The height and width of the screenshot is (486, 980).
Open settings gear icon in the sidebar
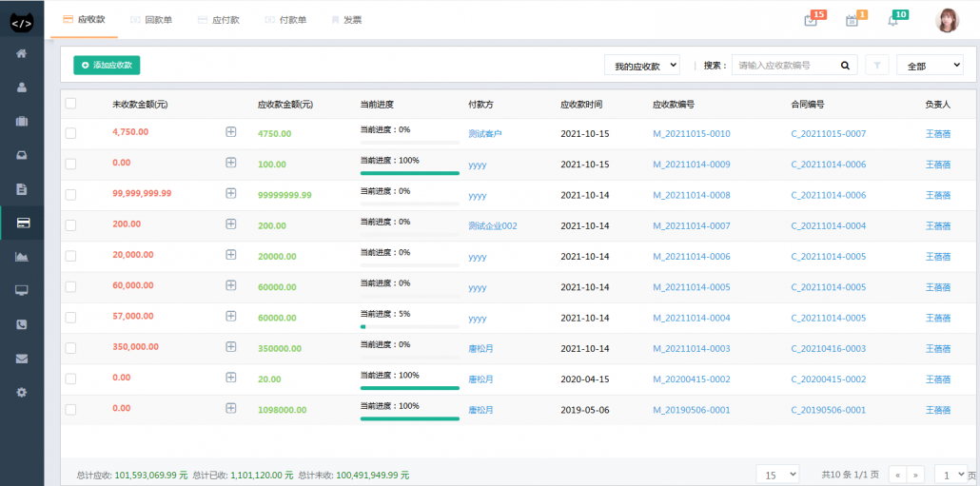click(21, 392)
